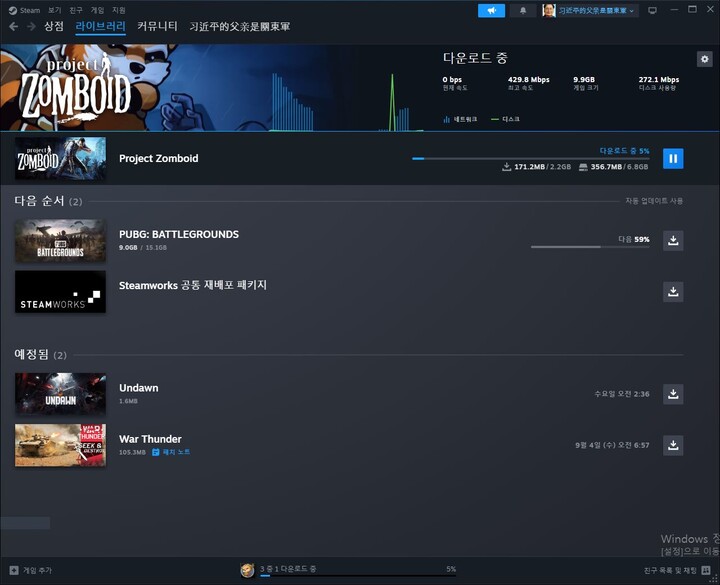Screen dimensions: 720x585
Task: Click the 네트워크 graph legend
Action: pyautogui.click(x=460, y=119)
